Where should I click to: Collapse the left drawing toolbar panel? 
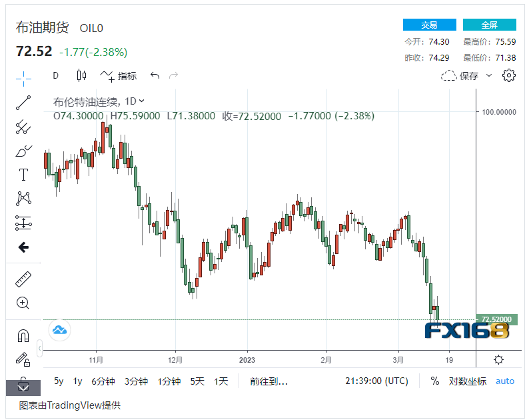[40, 347]
